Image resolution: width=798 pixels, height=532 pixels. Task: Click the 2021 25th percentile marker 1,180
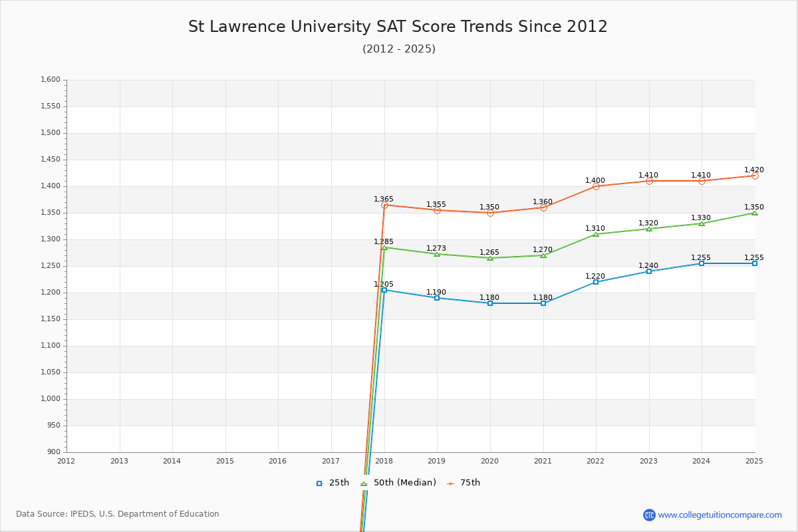pyautogui.click(x=543, y=303)
